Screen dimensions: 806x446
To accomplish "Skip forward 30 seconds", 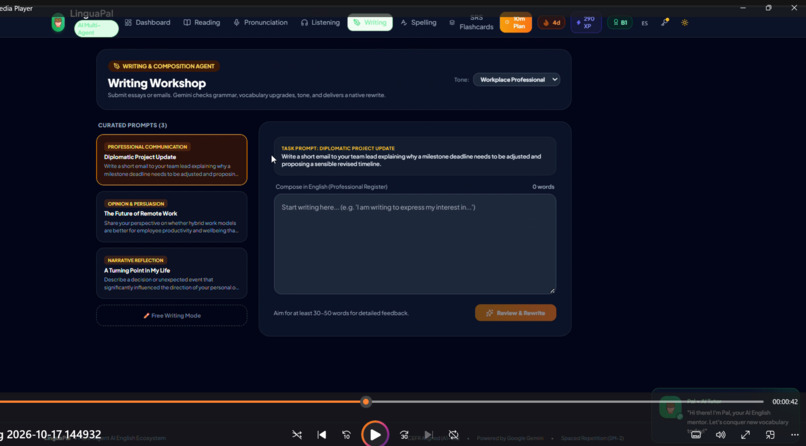I will tap(405, 435).
